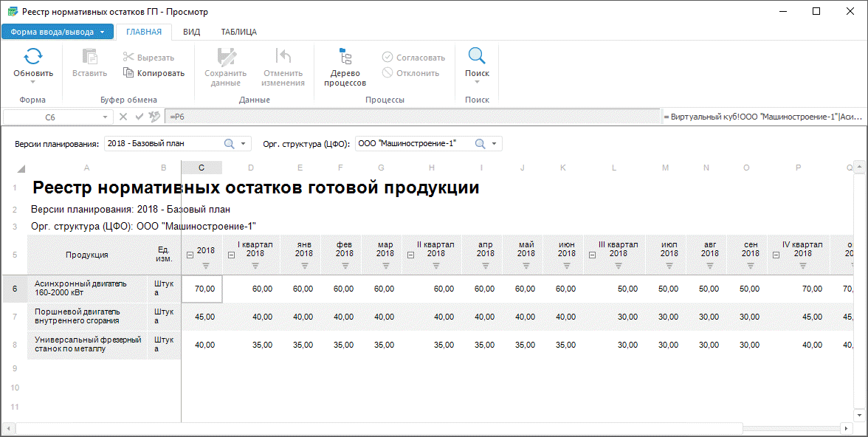Click the magnifier in Орг. структура field
Viewport: 868px width, 437px height.
click(x=480, y=143)
